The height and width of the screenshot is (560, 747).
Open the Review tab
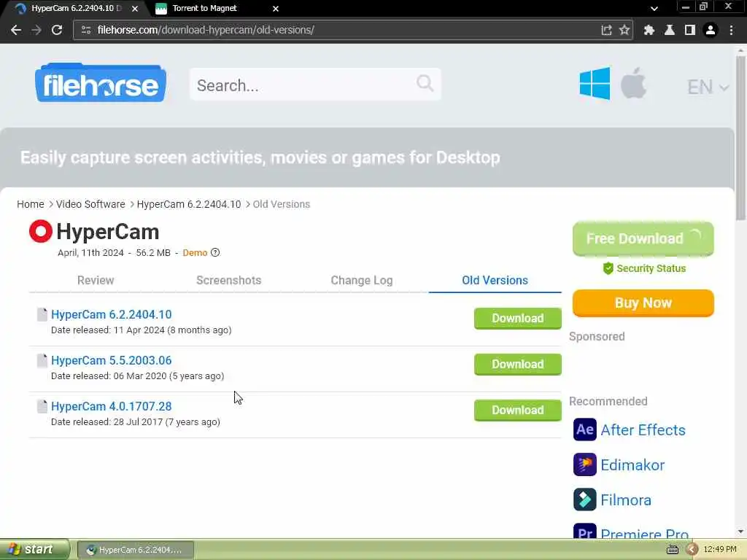[96, 280]
